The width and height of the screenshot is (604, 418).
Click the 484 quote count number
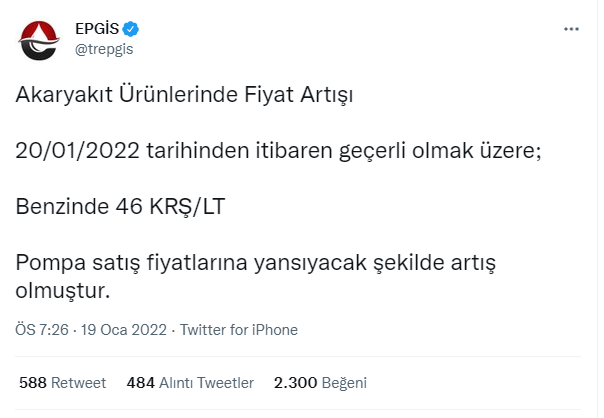pos(141,382)
